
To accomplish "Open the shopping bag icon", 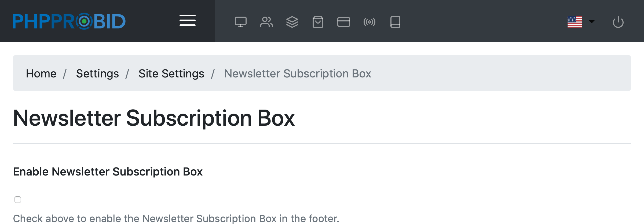I will [x=318, y=22].
